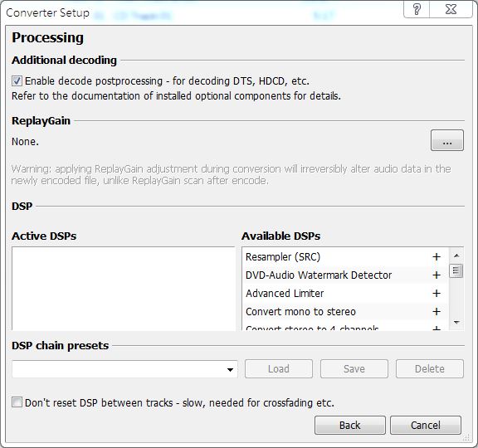Open ReplayGain settings with ellipsis button
Screen dimensions: 478x448
click(447, 140)
